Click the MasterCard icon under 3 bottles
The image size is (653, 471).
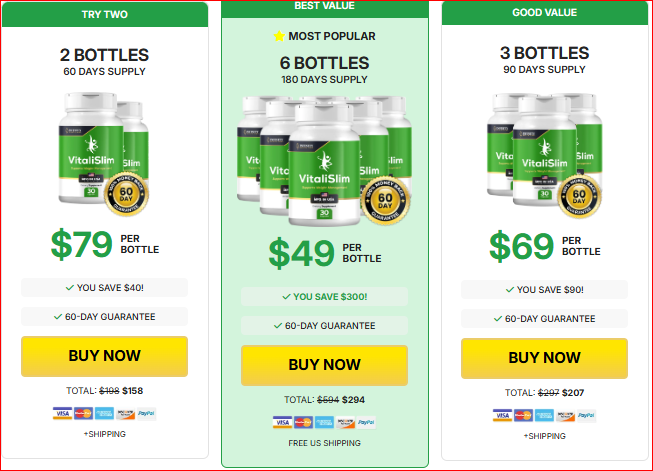tap(523, 415)
